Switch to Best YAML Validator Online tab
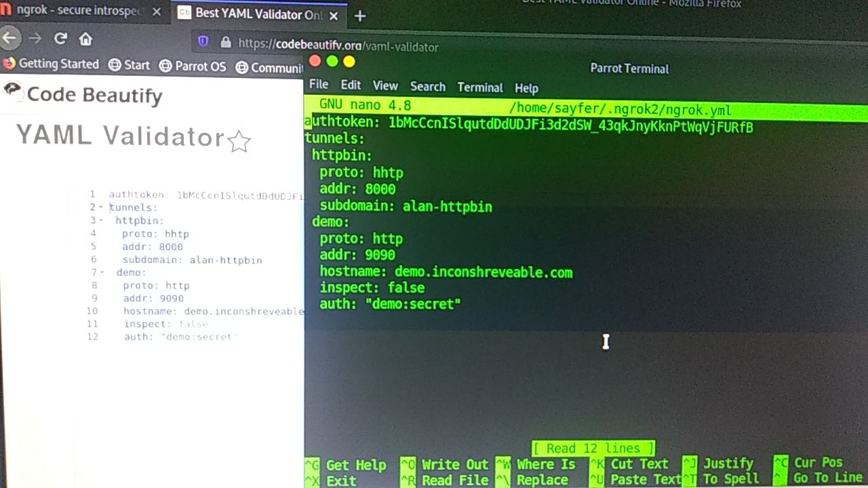Screen dimensions: 868x488 (x=258, y=14)
